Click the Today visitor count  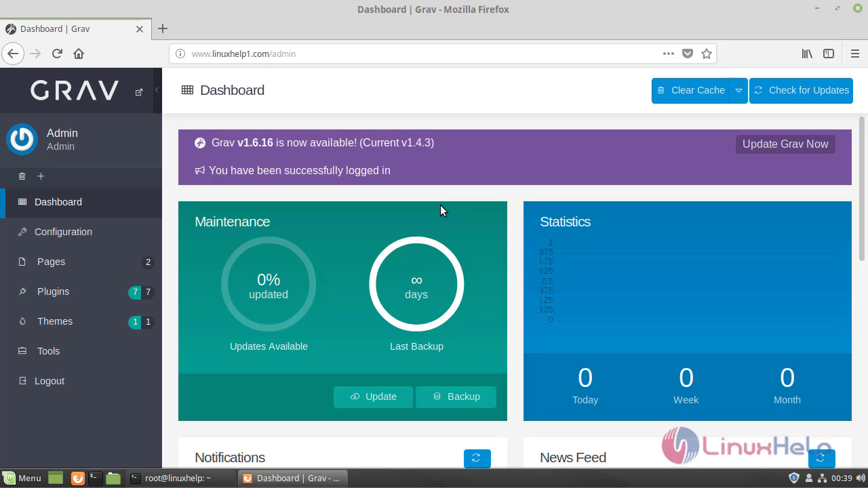tap(585, 378)
